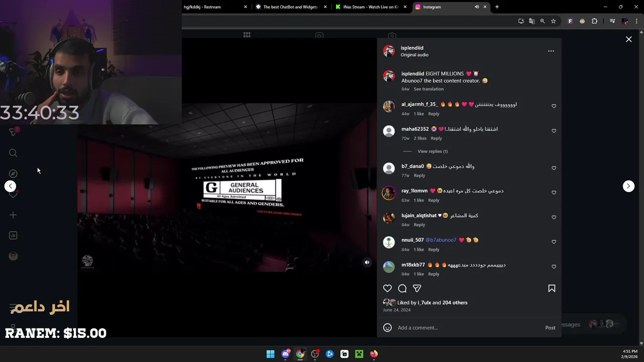The height and width of the screenshot is (362, 644).
Task: Open the comment bubble icon under post
Action: click(x=402, y=289)
